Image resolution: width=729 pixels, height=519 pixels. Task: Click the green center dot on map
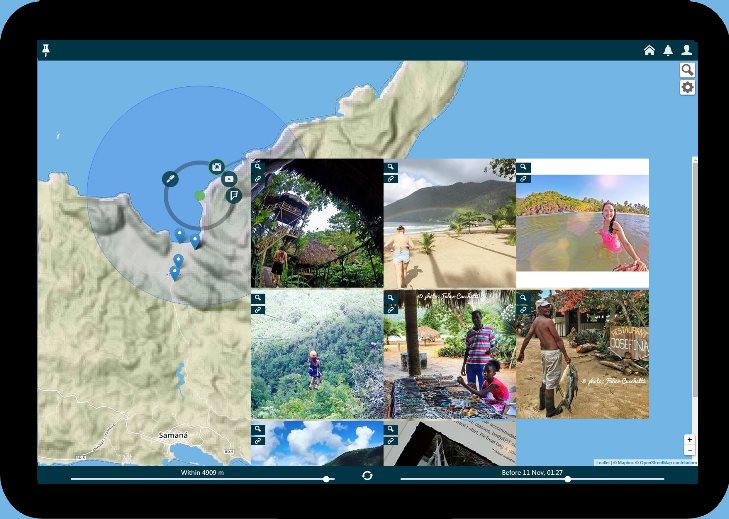point(200,195)
